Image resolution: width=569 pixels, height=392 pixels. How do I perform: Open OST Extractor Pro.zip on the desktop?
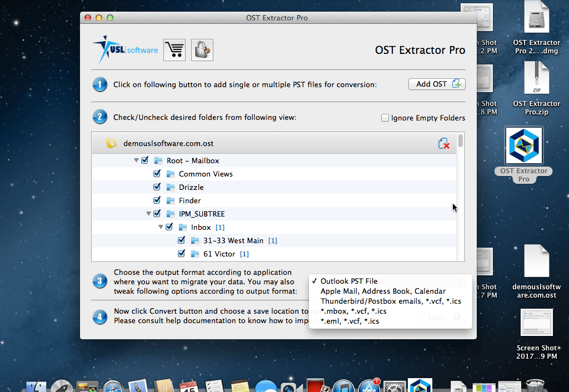536,78
